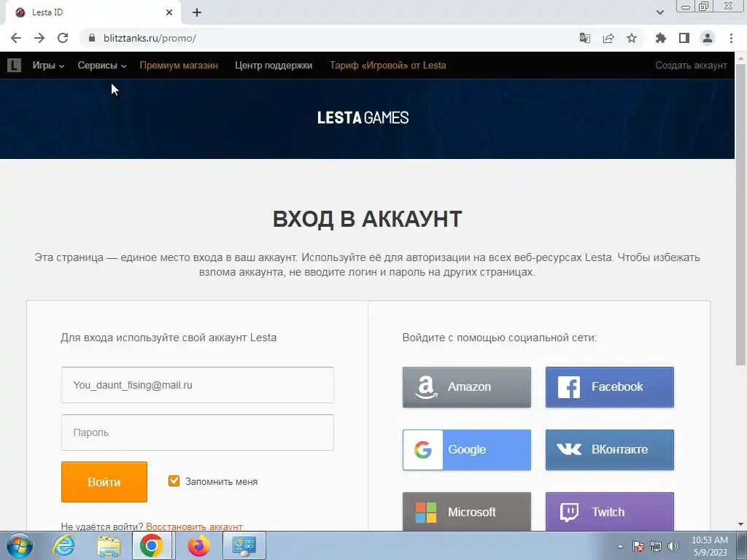Go back to previous page
Screen dimensions: 747x560
pyautogui.click(x=16, y=38)
